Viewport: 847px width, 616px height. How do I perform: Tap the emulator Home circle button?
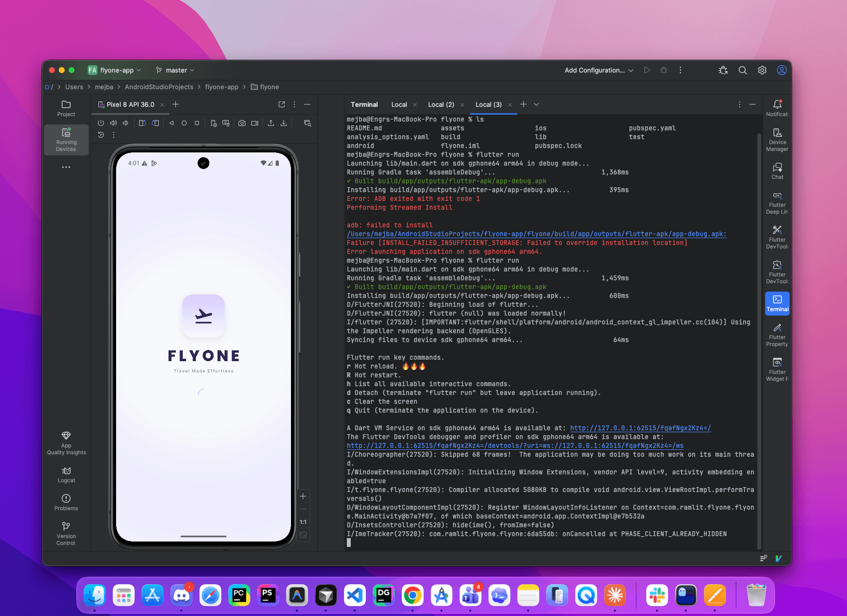[x=184, y=123]
